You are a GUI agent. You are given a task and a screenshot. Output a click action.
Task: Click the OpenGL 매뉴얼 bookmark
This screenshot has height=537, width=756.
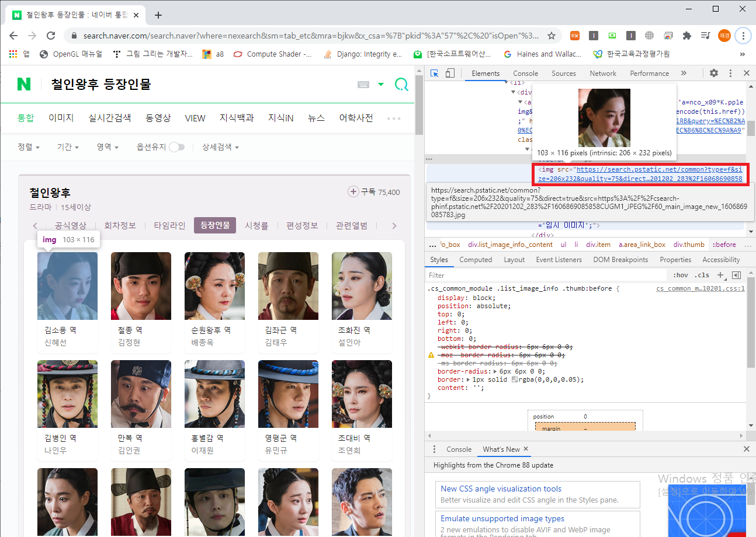tap(71, 54)
